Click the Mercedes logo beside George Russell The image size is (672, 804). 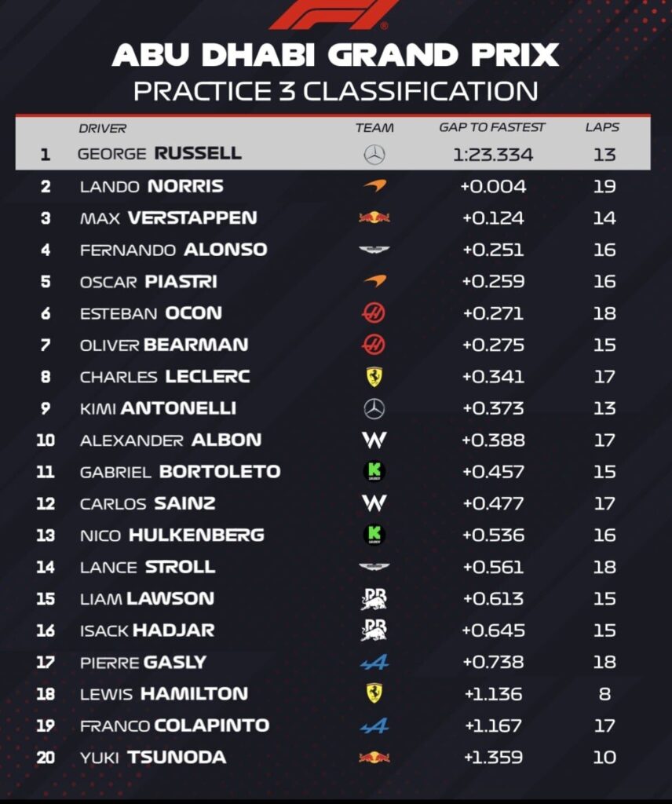[374, 155]
